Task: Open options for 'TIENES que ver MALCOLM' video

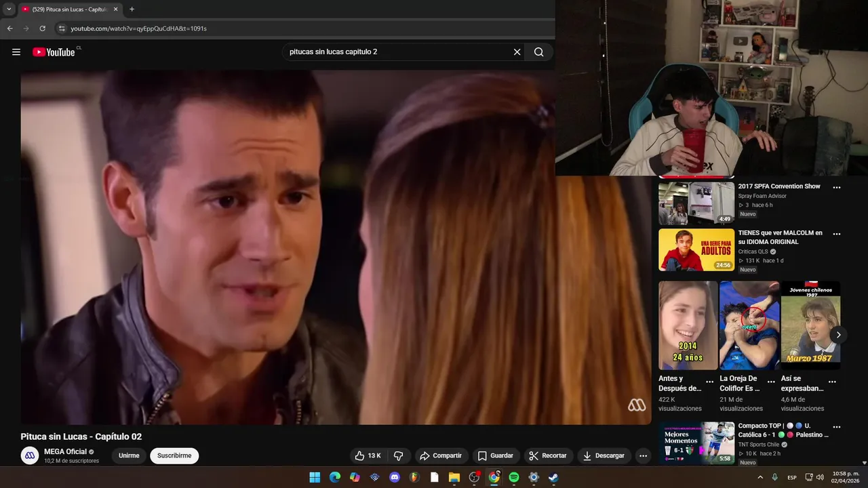Action: tap(837, 234)
